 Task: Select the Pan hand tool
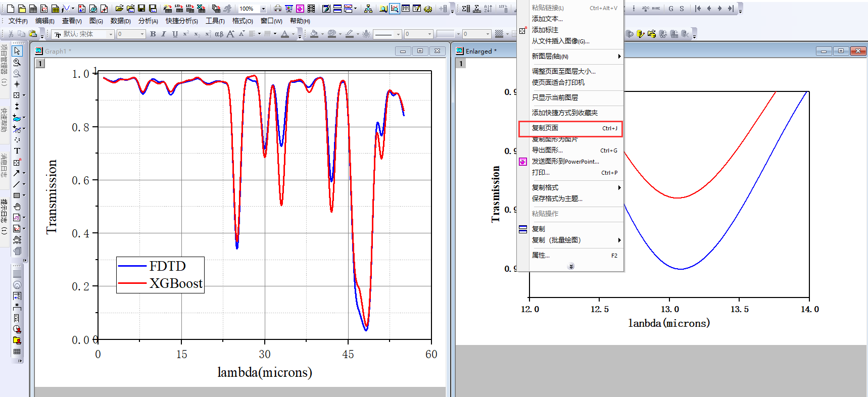17,206
